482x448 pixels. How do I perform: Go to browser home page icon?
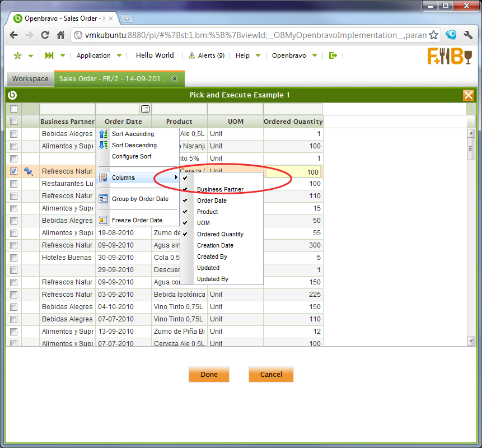61,35
